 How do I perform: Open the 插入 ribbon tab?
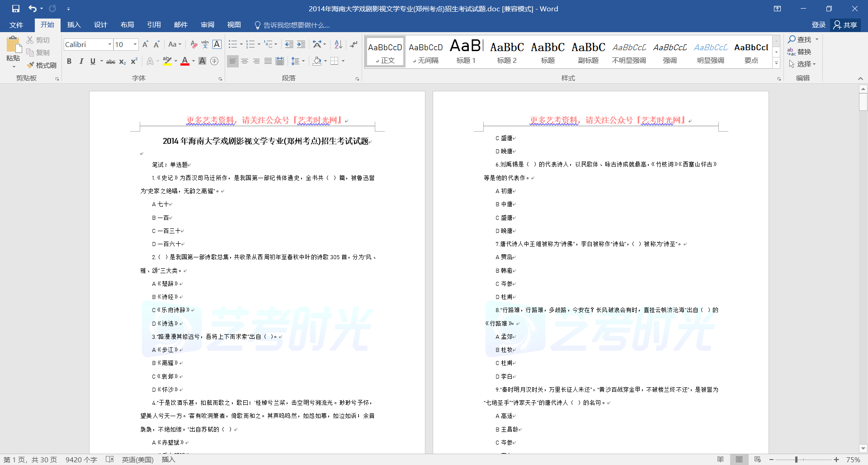tap(74, 25)
